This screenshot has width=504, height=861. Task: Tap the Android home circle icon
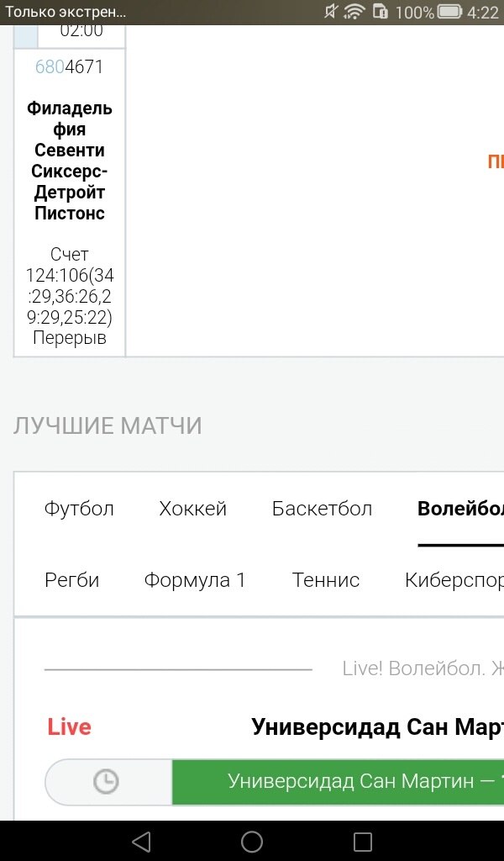(x=252, y=841)
